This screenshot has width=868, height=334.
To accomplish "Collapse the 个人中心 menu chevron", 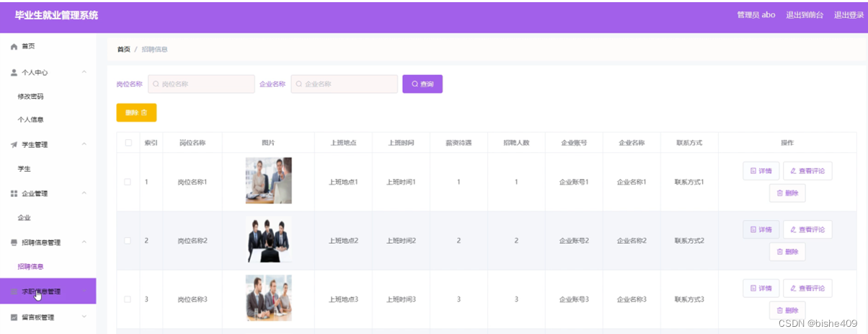I will pos(84,72).
